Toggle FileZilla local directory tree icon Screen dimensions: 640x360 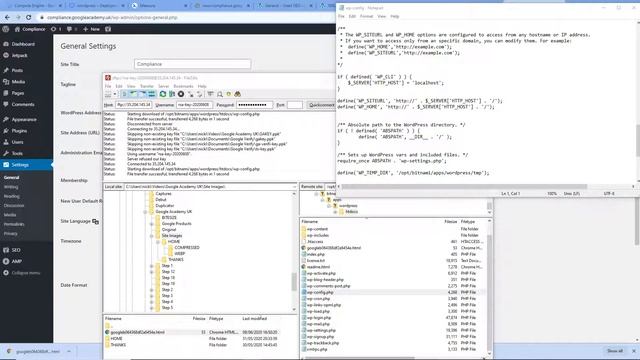pos(133,94)
